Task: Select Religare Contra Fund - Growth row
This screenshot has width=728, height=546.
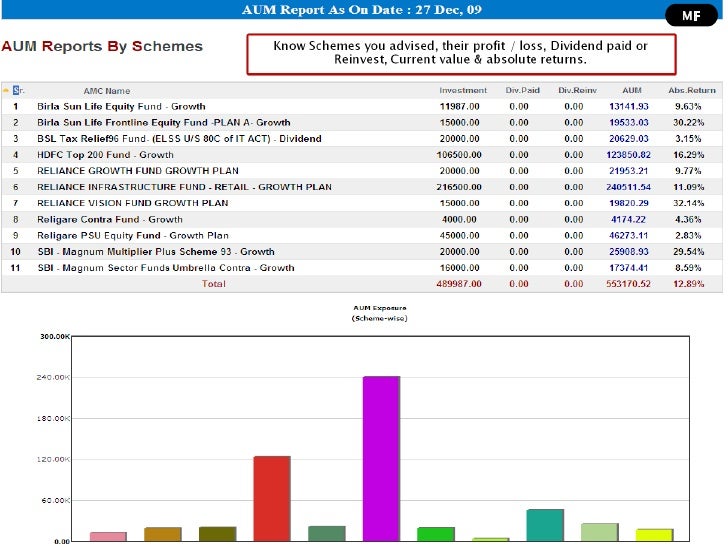Action: tap(110, 219)
